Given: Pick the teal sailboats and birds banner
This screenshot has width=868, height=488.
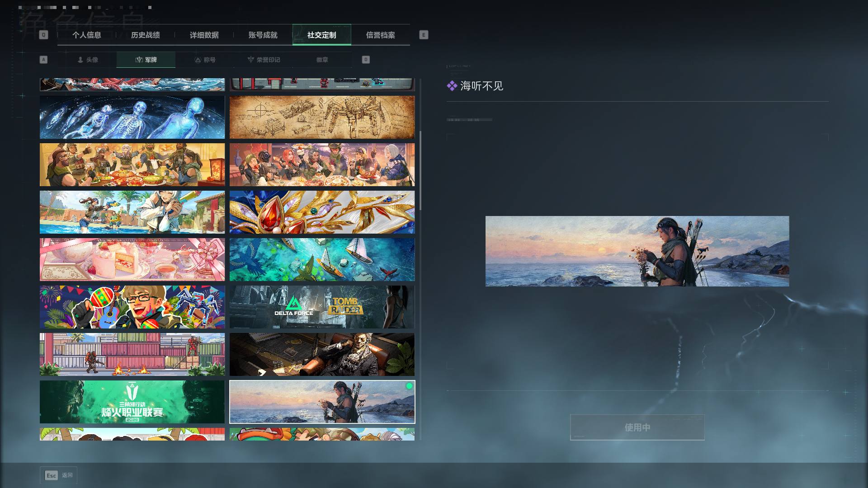Looking at the screenshot, I should click(322, 259).
